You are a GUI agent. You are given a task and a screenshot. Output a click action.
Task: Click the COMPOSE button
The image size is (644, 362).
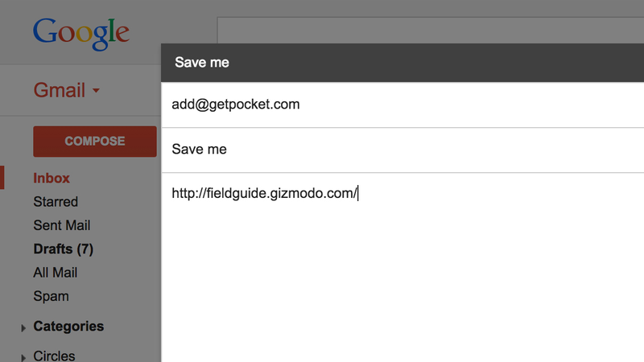[95, 142]
